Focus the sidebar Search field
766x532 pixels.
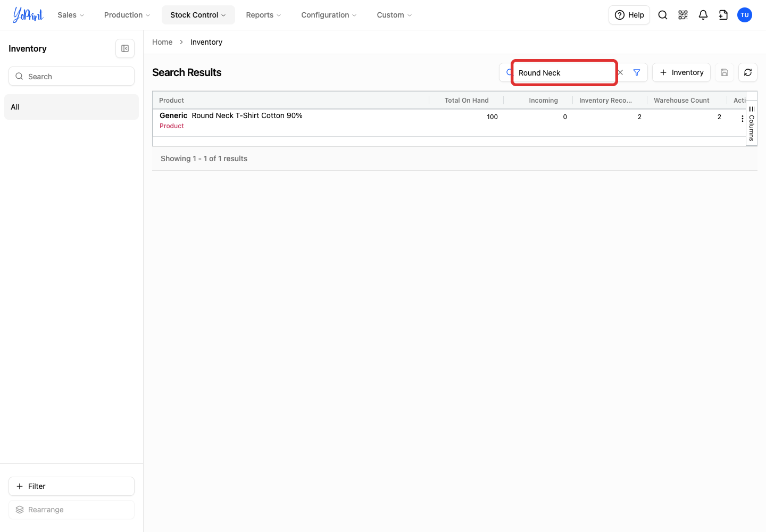coord(71,76)
